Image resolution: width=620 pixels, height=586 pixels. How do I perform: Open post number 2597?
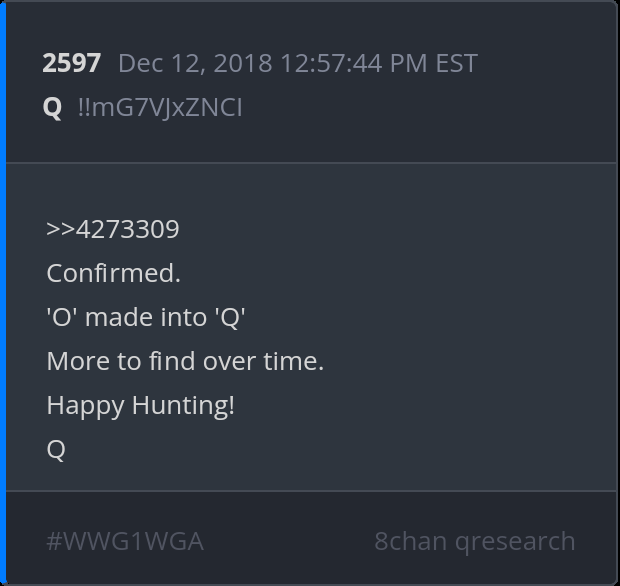tap(71, 63)
